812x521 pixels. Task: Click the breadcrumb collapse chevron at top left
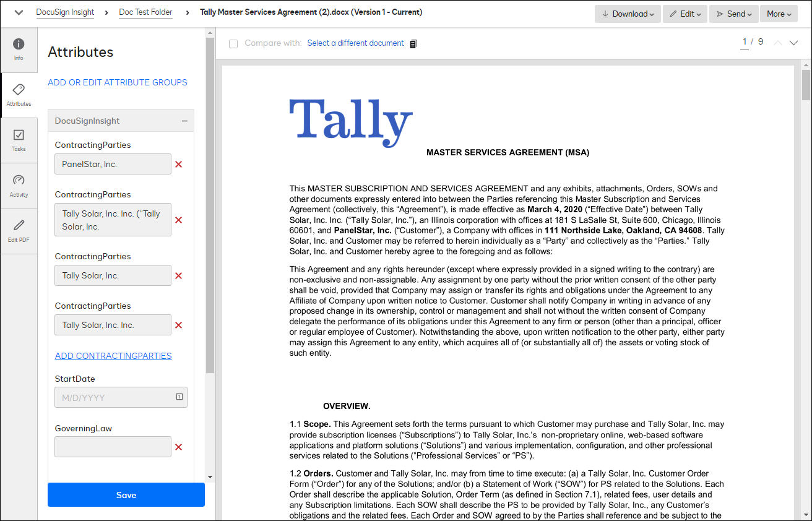(18, 12)
